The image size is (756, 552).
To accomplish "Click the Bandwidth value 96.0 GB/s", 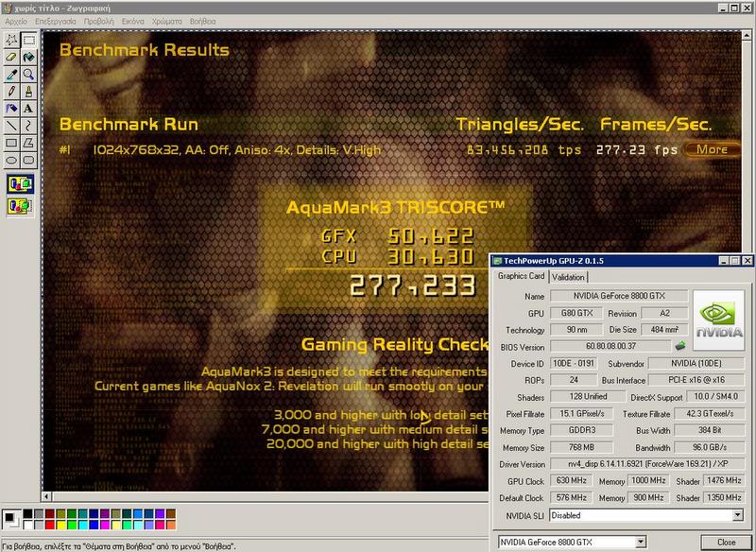I will tap(710, 447).
